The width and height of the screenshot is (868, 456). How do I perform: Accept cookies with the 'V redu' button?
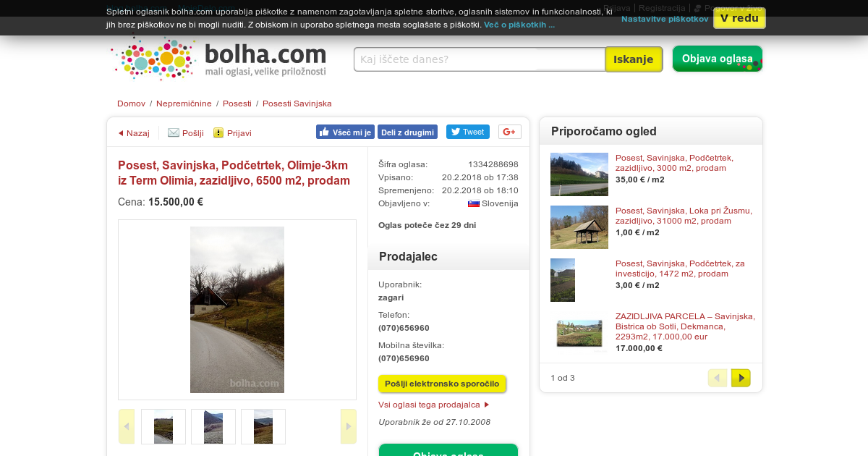tap(739, 18)
